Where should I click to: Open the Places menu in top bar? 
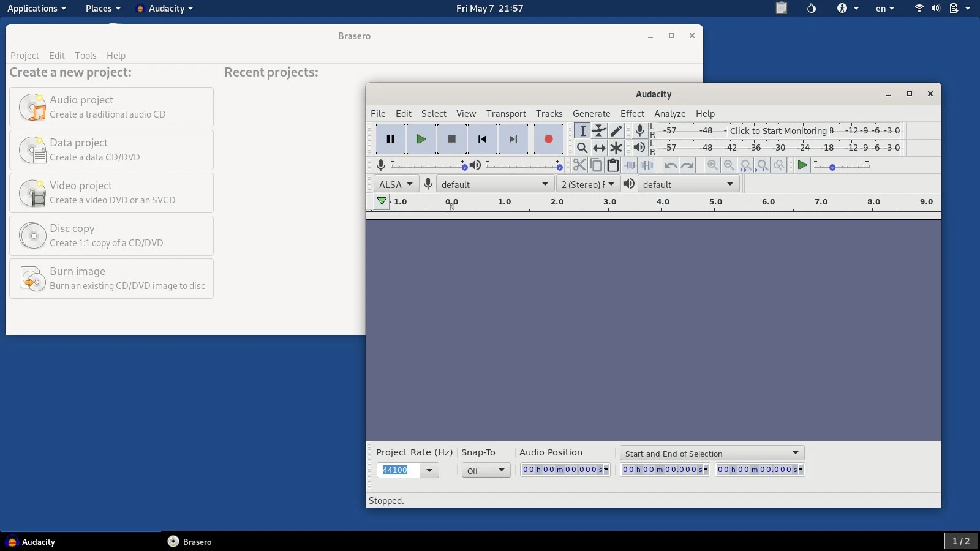click(x=103, y=9)
